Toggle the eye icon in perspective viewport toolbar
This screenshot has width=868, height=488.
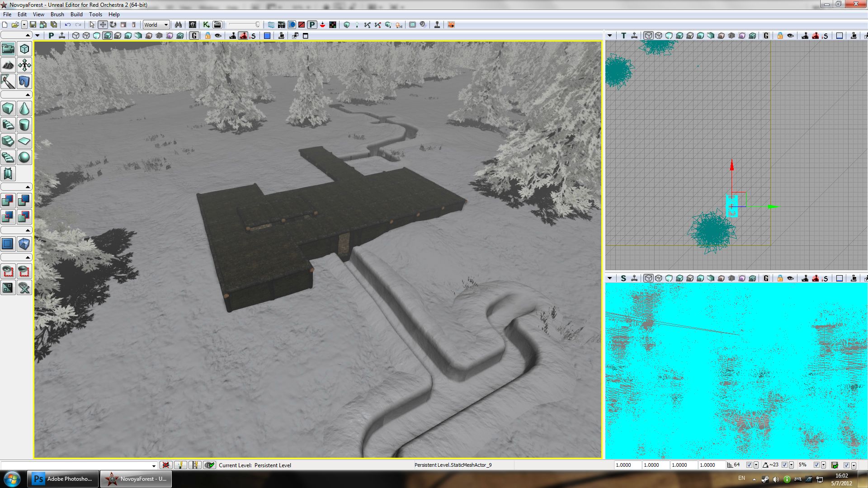(218, 36)
